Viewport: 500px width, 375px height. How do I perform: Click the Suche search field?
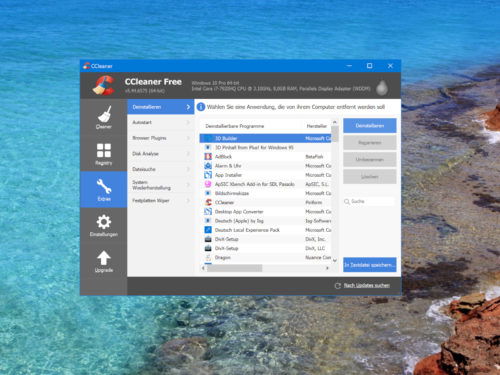[x=369, y=201]
